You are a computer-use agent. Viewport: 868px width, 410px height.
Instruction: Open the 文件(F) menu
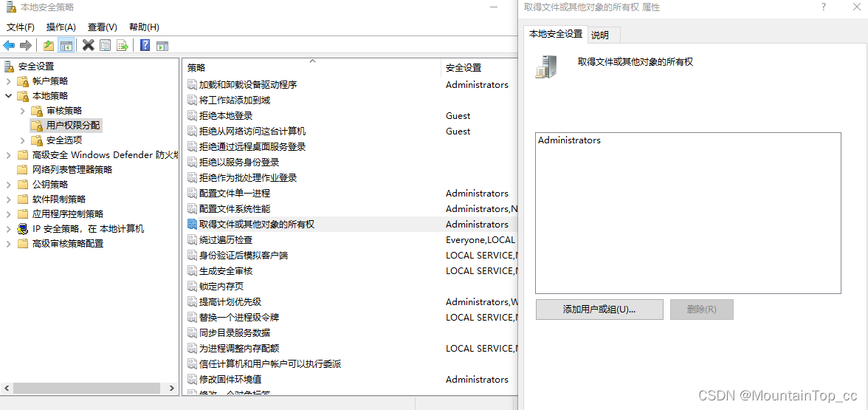point(21,27)
